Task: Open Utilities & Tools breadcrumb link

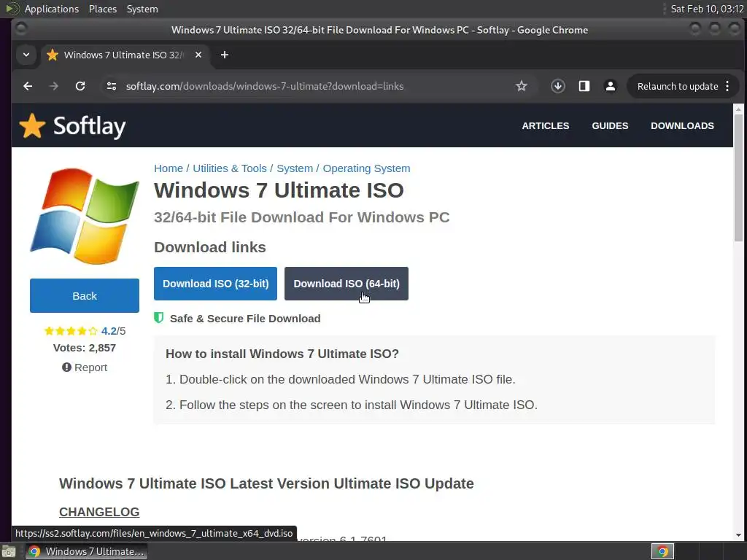Action: point(230,168)
